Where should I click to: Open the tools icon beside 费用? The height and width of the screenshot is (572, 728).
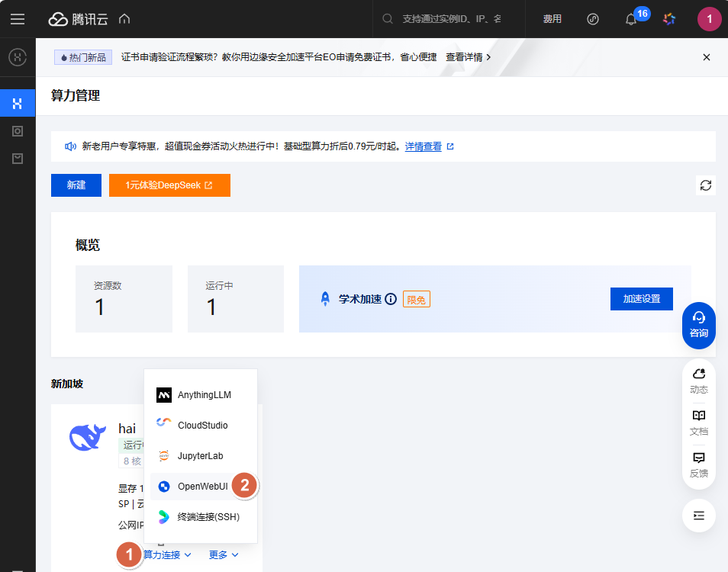point(593,19)
